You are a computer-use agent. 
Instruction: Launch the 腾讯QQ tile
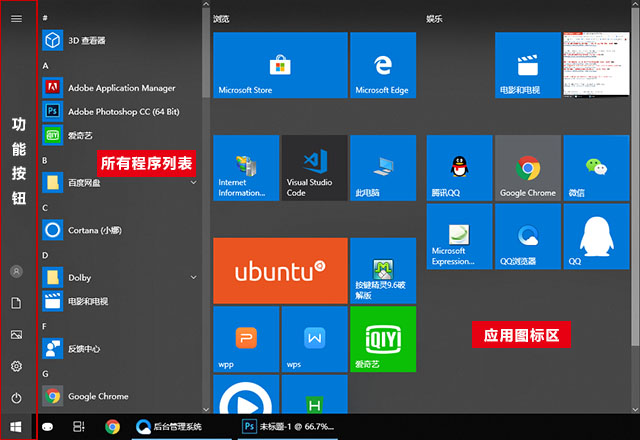460,168
